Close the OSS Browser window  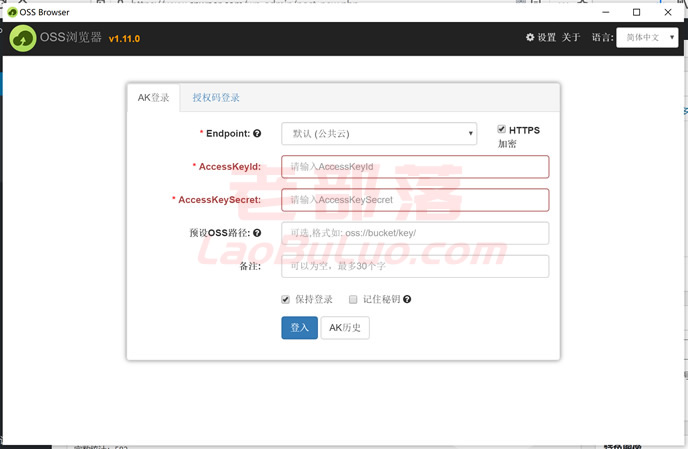[668, 12]
